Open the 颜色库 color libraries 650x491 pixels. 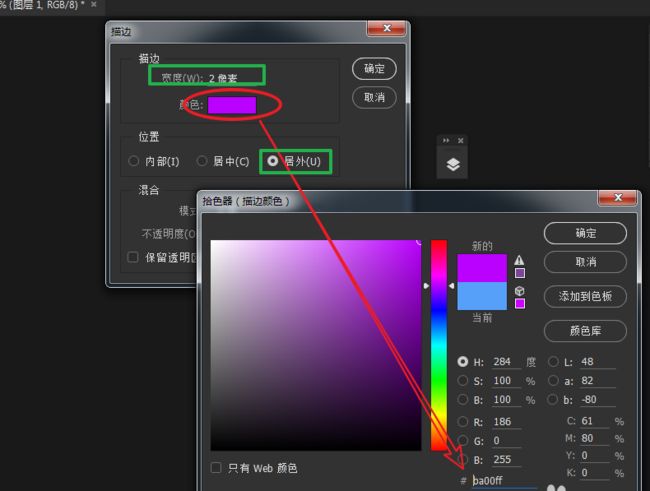(585, 331)
